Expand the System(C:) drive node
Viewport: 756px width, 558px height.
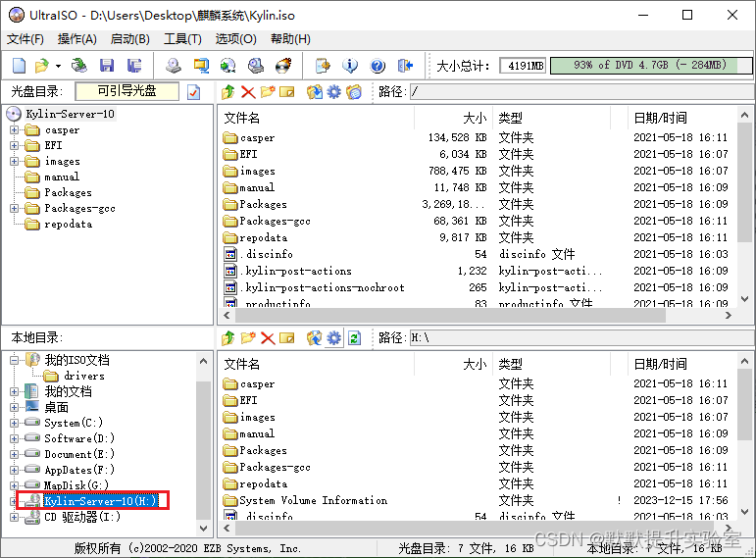tap(14, 423)
